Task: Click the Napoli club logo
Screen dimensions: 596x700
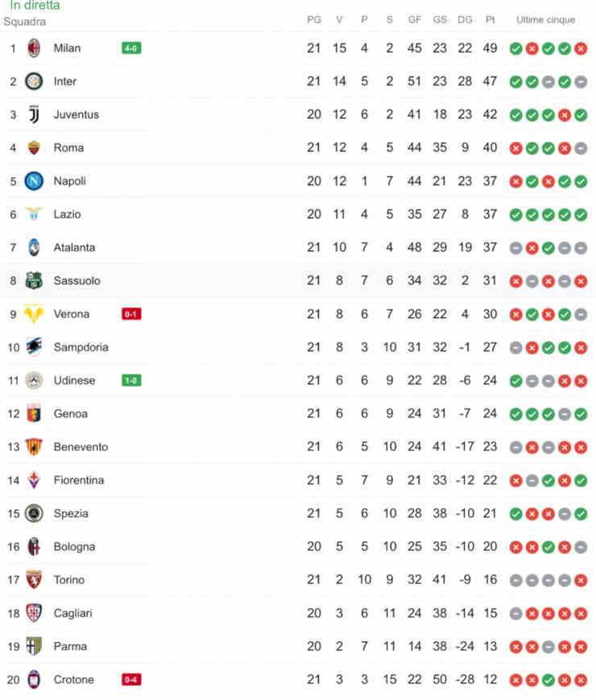Action: pyautogui.click(x=35, y=180)
